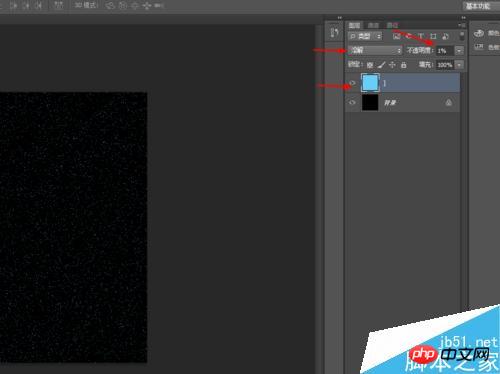Select the 3D pan mode icon
The image size is (500, 374).
tap(135, 6)
